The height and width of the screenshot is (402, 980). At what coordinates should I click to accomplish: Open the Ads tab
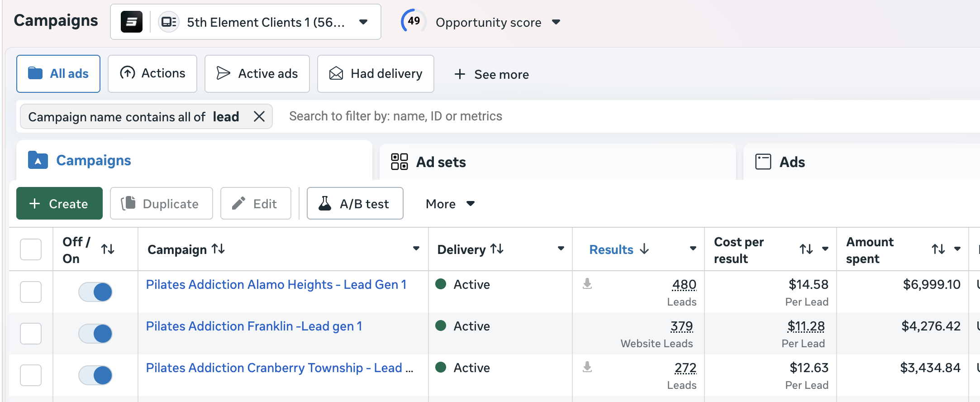[x=861, y=162]
